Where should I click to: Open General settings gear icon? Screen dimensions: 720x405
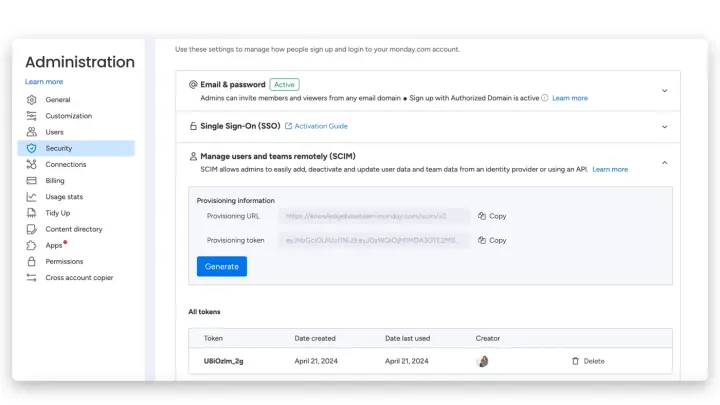click(31, 100)
